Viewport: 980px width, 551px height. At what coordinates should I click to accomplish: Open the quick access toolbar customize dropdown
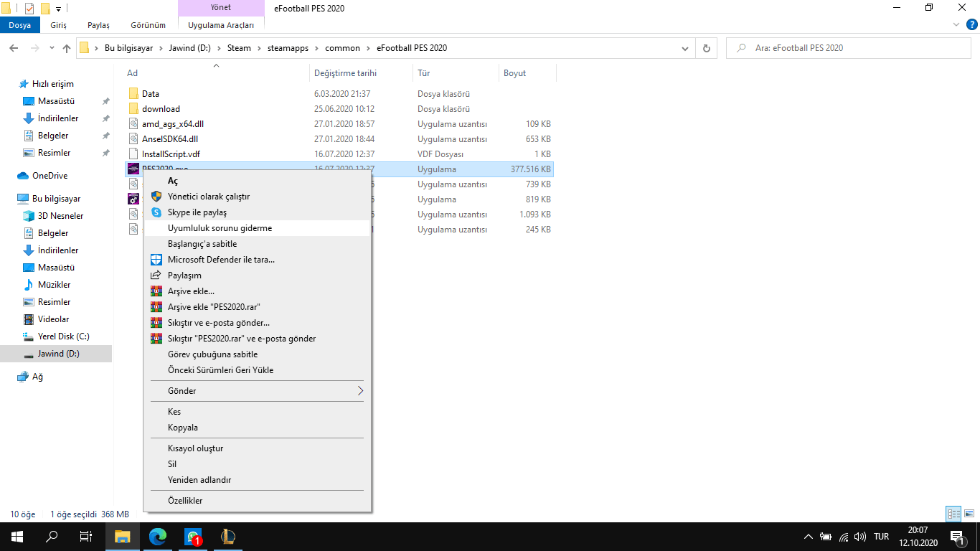pos(59,9)
